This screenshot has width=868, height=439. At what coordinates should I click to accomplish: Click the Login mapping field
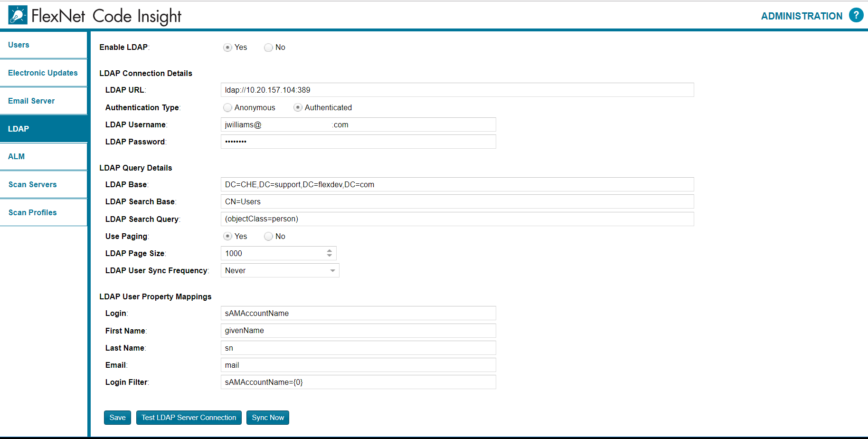[359, 313]
